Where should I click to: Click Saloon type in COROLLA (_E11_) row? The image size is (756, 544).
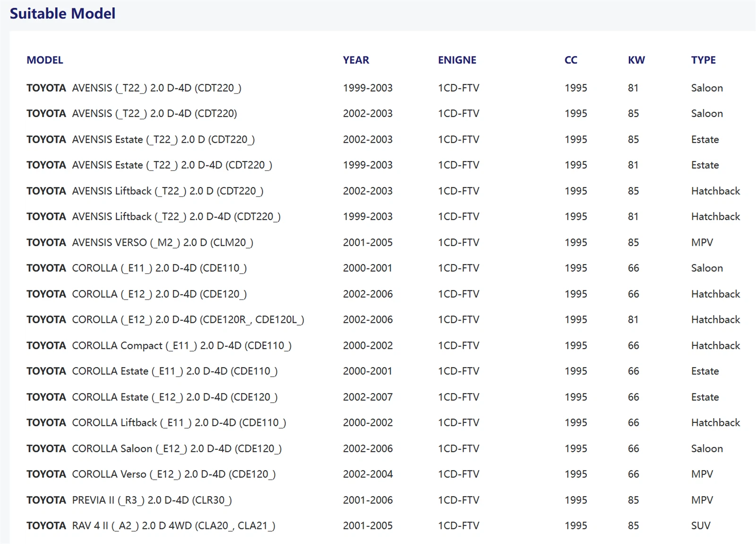tap(707, 268)
